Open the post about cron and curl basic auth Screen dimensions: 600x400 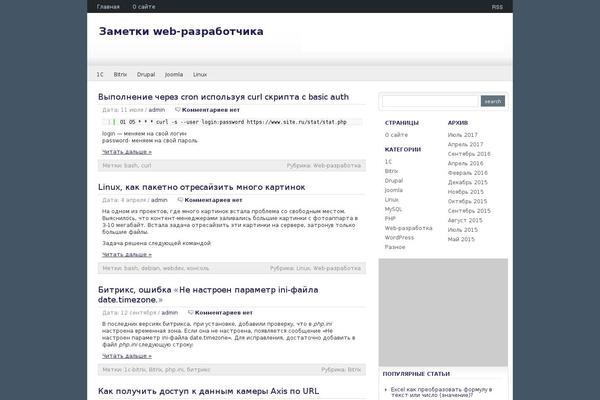[223, 97]
